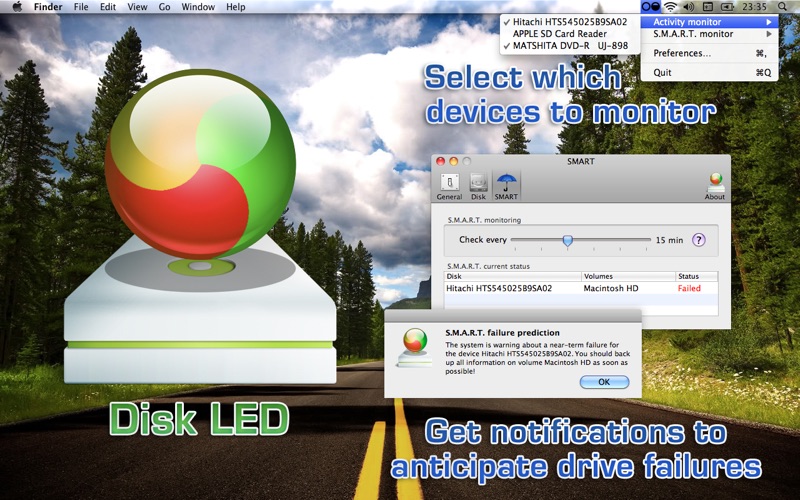The width and height of the screenshot is (800, 500).
Task: Expand the Activity monitor submenu
Action: tap(710, 22)
